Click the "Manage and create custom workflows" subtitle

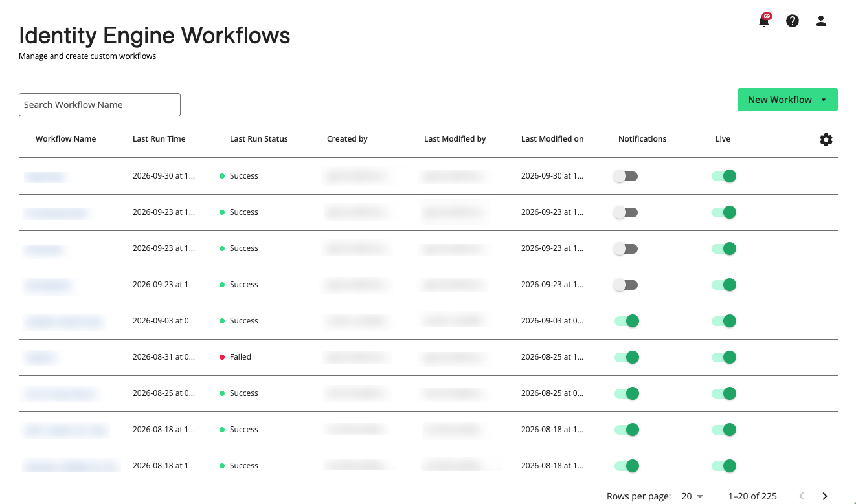tap(87, 56)
